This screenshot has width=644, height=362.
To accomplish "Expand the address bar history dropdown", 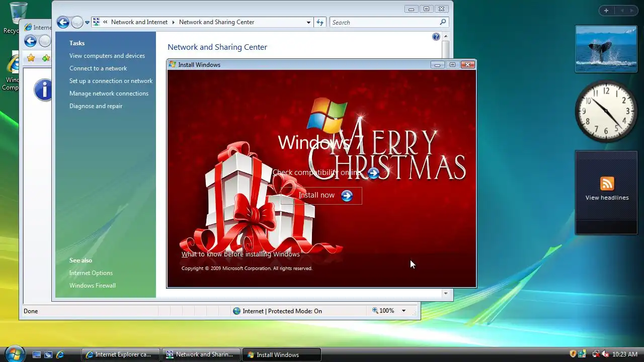I will 308,22.
